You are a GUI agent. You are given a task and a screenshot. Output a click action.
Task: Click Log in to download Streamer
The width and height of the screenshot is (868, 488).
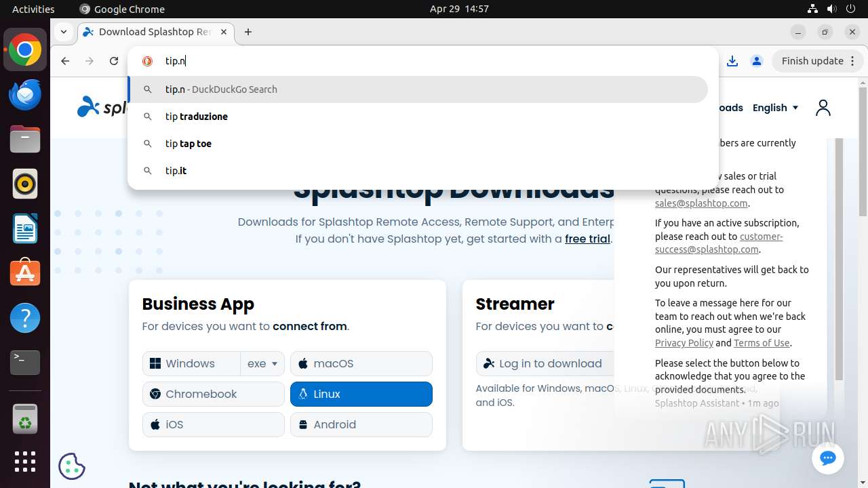(545, 363)
